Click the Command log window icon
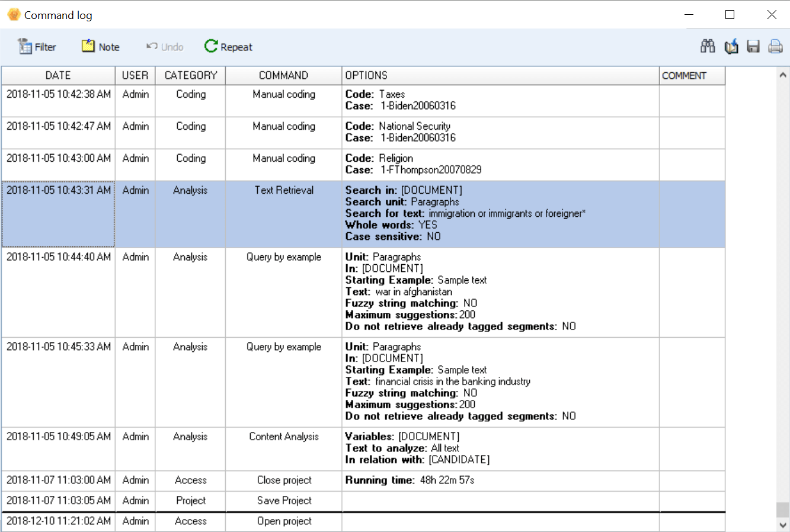This screenshot has width=790, height=532. [14, 15]
